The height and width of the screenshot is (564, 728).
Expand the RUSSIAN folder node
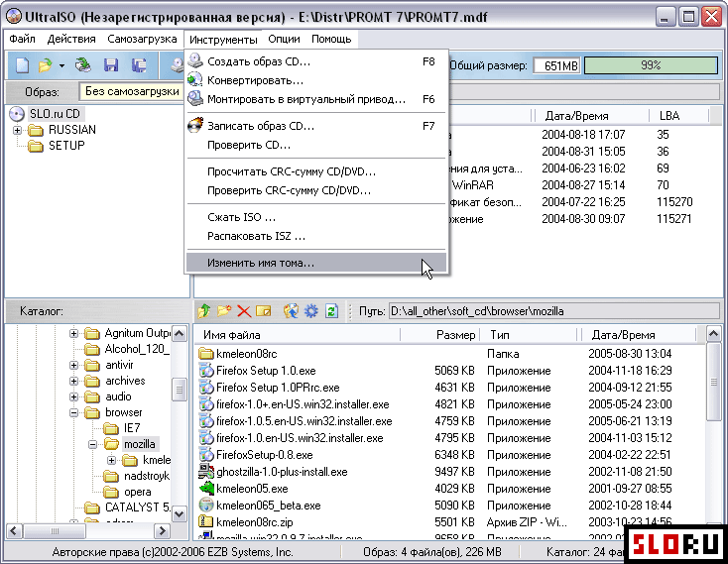(18, 130)
